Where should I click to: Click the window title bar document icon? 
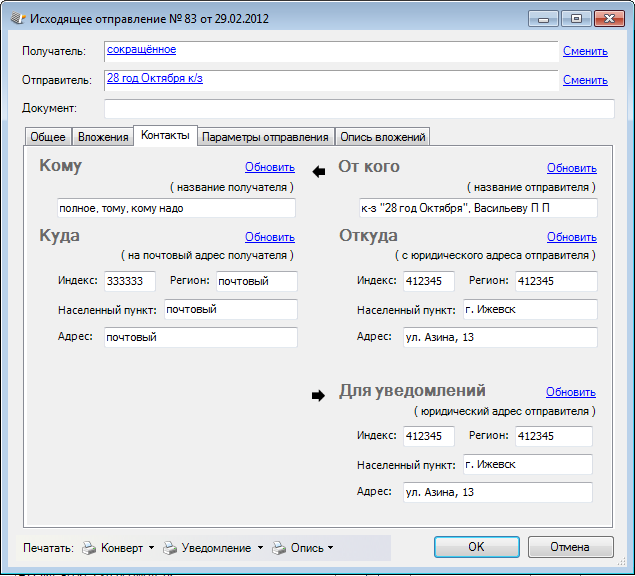pyautogui.click(x=17, y=19)
